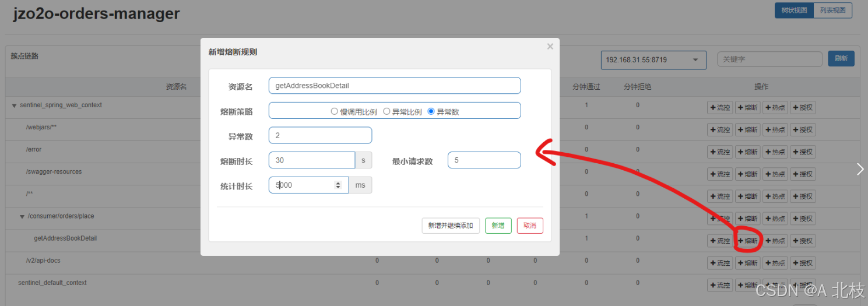Click the 资源名 field containing getAddressBookDetail
The height and width of the screenshot is (306, 868).
pyautogui.click(x=395, y=85)
